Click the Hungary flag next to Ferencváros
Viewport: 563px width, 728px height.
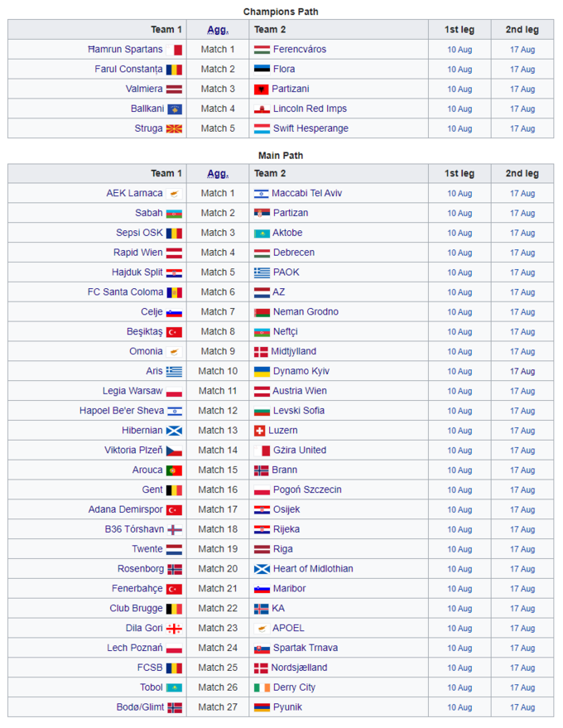(x=262, y=50)
